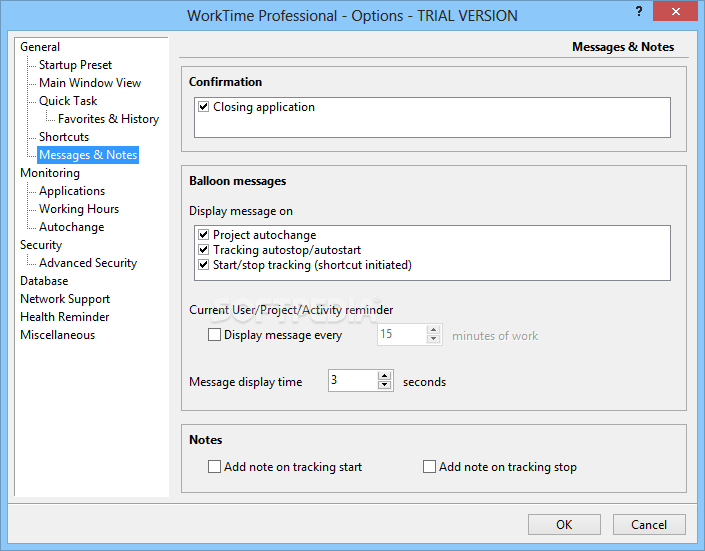Screen dimensions: 705x551
Task: Increase minutes of work spinner value
Action: coord(433,330)
